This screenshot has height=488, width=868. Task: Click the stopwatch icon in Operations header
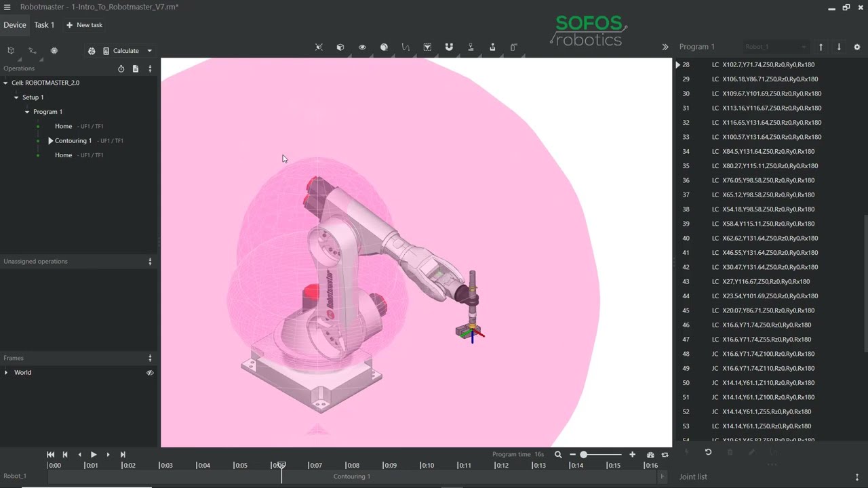[121, 68]
